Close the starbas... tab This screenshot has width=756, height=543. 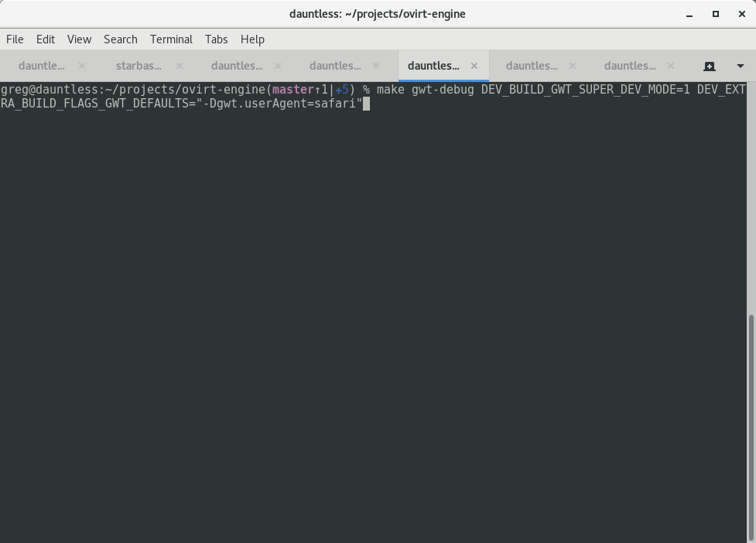click(x=180, y=67)
